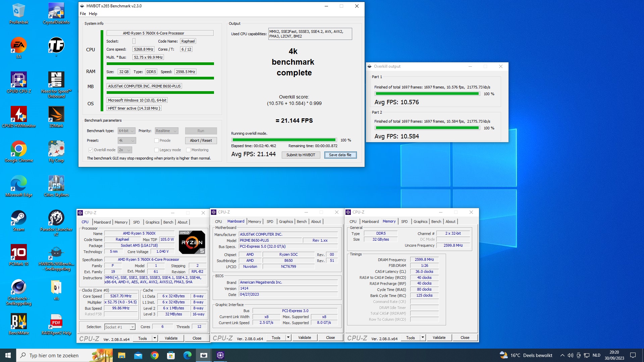The height and width of the screenshot is (362, 644).
Task: Launch Cinebench shortcut on desktop
Action: coord(19,292)
